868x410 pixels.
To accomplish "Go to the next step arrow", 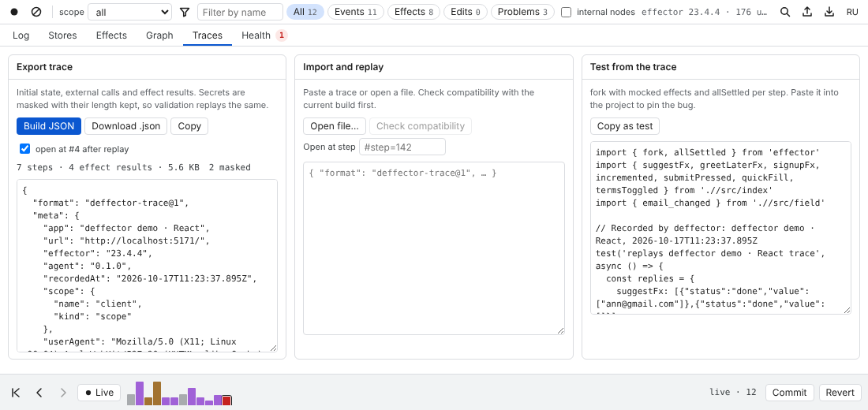I will (x=63, y=393).
